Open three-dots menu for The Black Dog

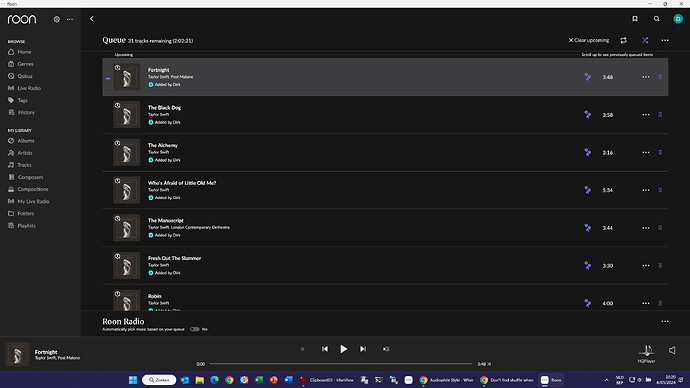click(x=646, y=115)
